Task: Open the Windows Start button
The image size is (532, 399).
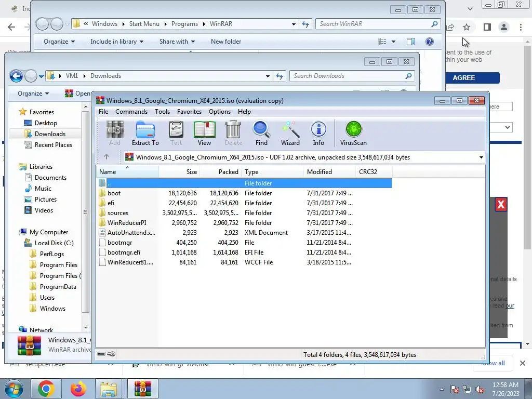Action: click(14, 389)
